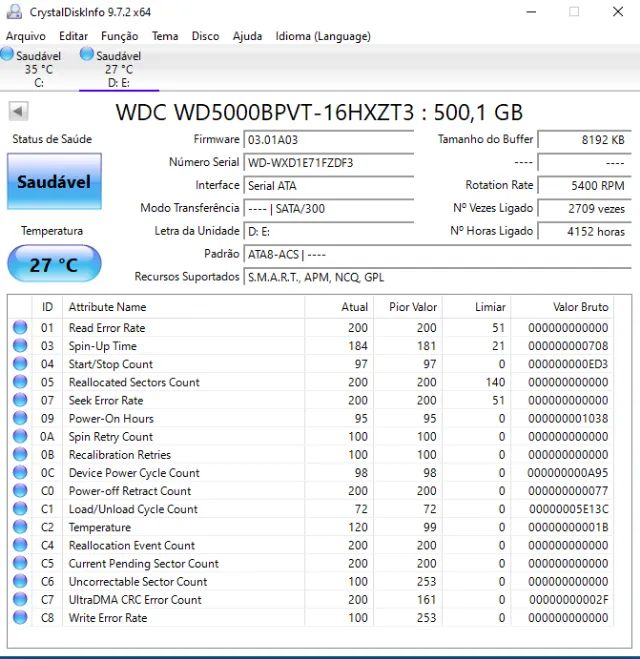Click the blue health orb on the C: drive tab
The image size is (640, 659).
coord(7,54)
